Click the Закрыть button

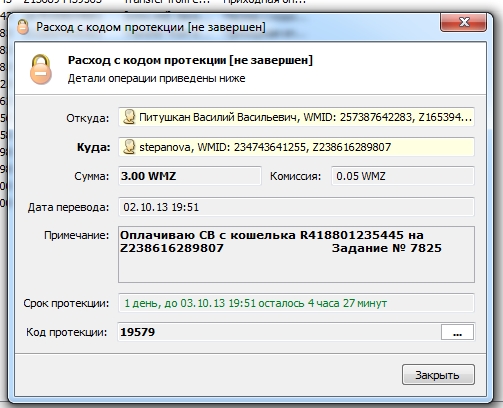click(x=438, y=375)
